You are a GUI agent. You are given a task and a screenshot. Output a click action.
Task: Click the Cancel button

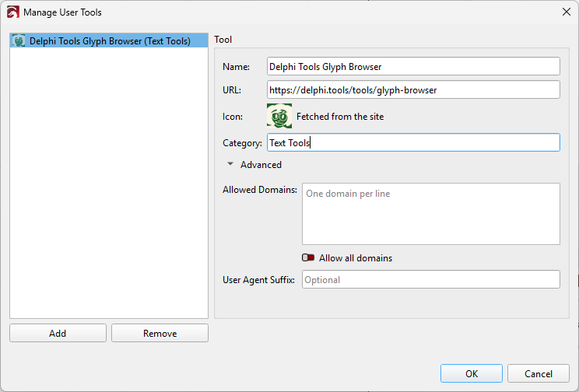tap(539, 373)
